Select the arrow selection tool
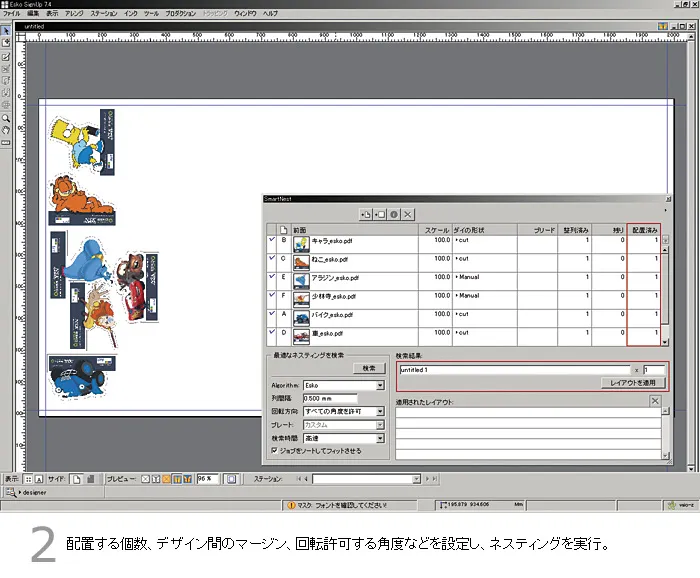 (6, 30)
